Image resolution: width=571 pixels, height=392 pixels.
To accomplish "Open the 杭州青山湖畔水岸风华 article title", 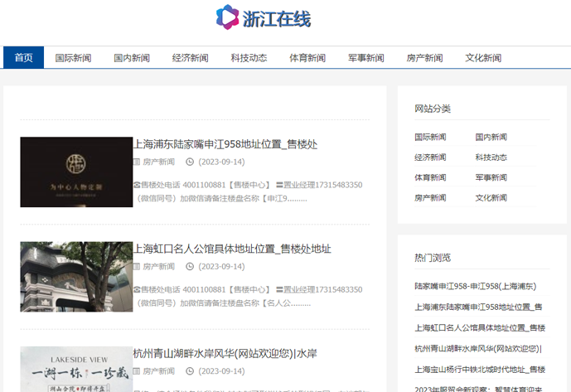I will click(x=225, y=353).
